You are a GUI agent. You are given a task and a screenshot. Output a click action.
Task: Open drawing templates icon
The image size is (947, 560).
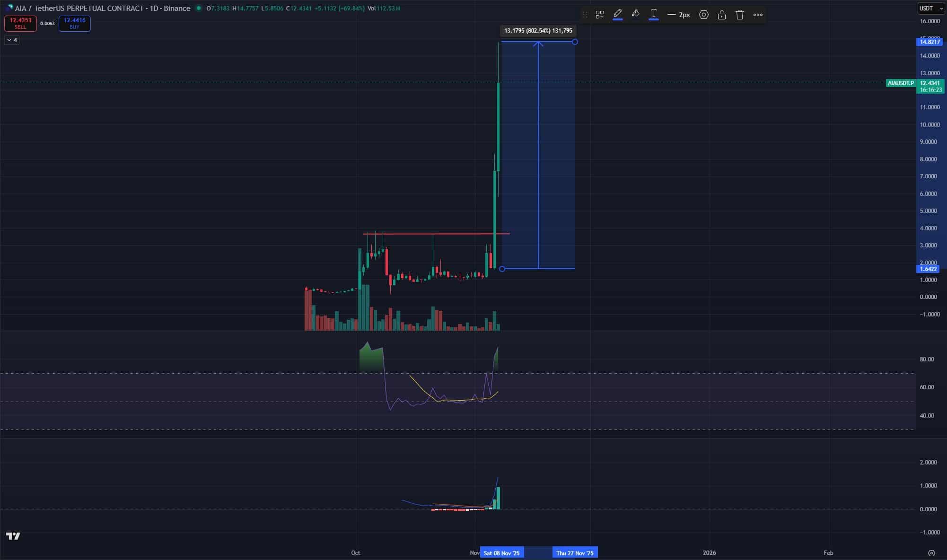[599, 15]
